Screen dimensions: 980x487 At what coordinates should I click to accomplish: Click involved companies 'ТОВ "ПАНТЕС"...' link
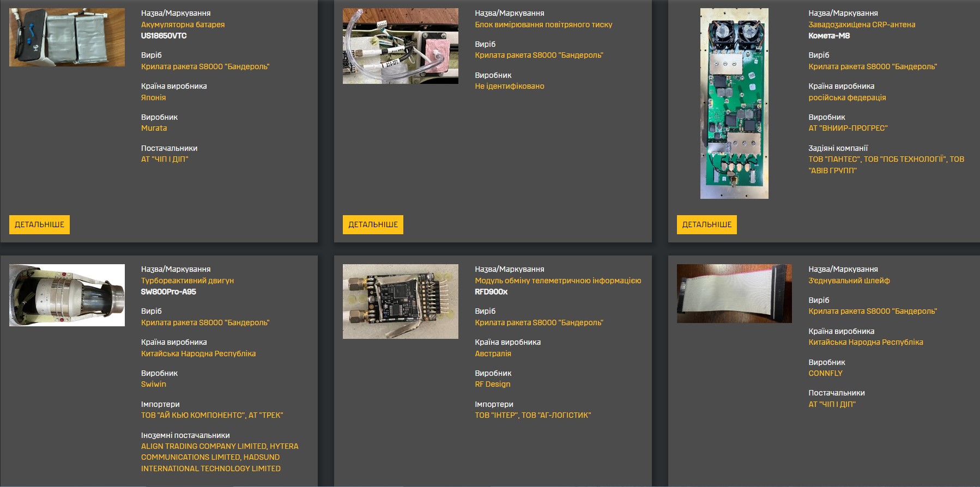886,165
